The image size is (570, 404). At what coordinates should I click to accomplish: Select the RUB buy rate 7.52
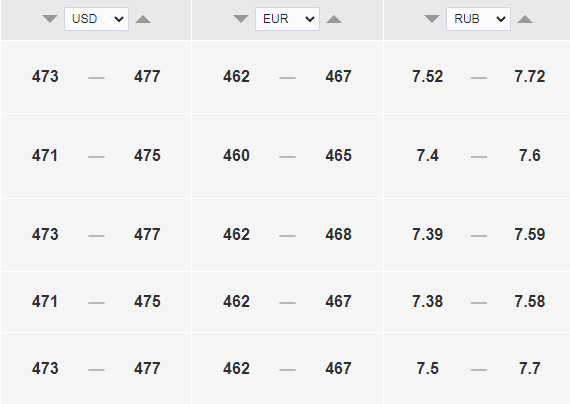click(x=428, y=77)
